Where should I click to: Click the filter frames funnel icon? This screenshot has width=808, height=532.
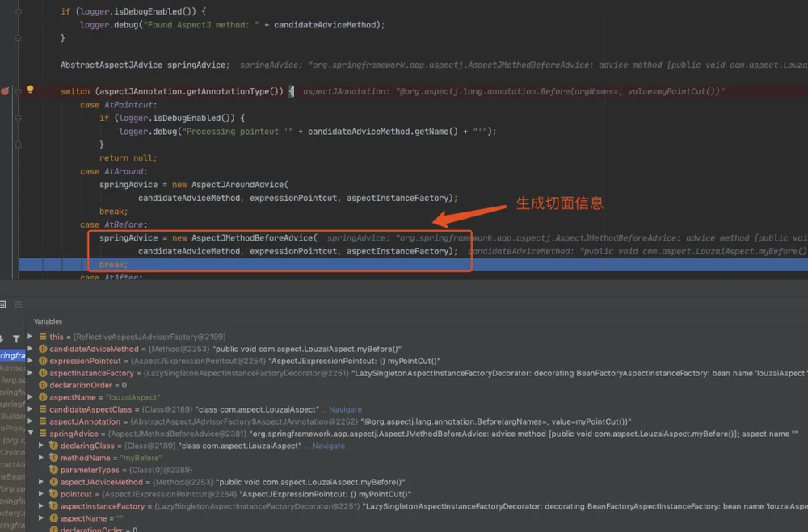click(x=16, y=339)
